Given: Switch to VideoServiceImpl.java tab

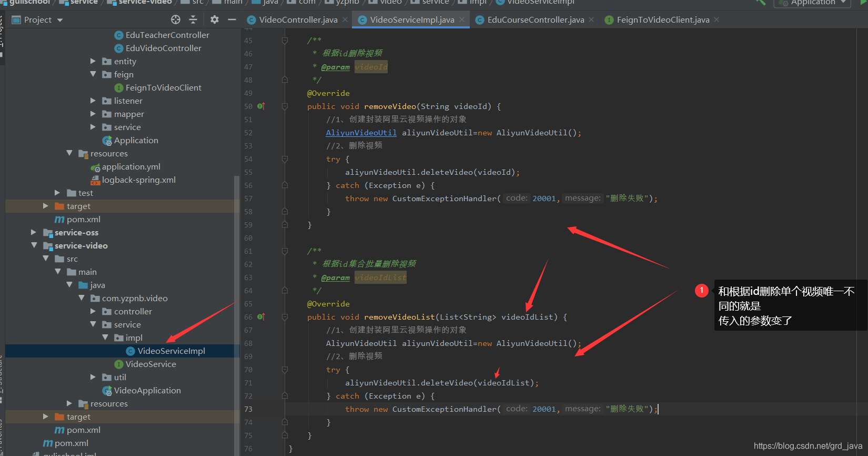Looking at the screenshot, I should 412,19.
